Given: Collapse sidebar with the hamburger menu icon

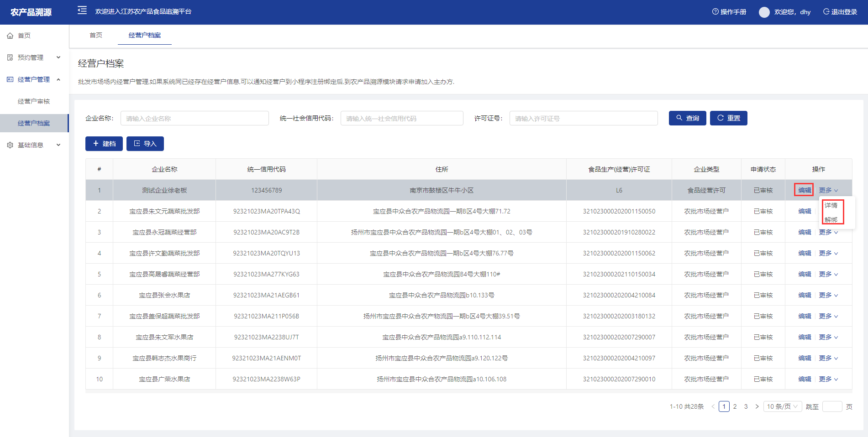Looking at the screenshot, I should pos(82,10).
